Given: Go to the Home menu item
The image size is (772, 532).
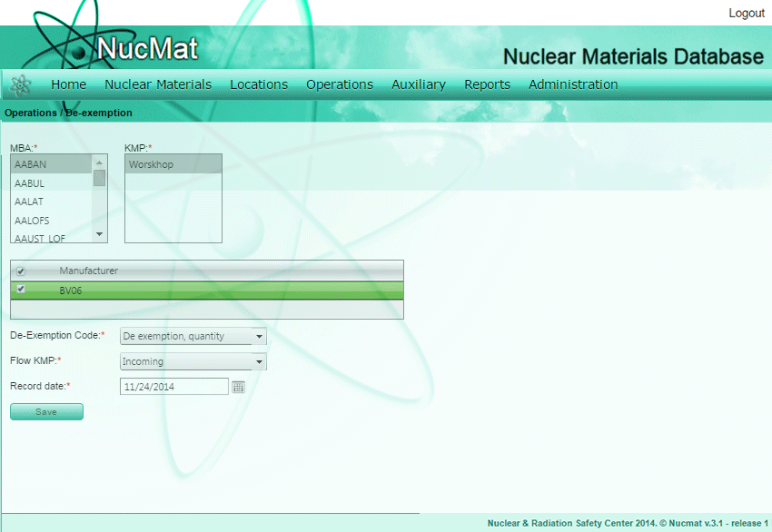Looking at the screenshot, I should [x=69, y=84].
